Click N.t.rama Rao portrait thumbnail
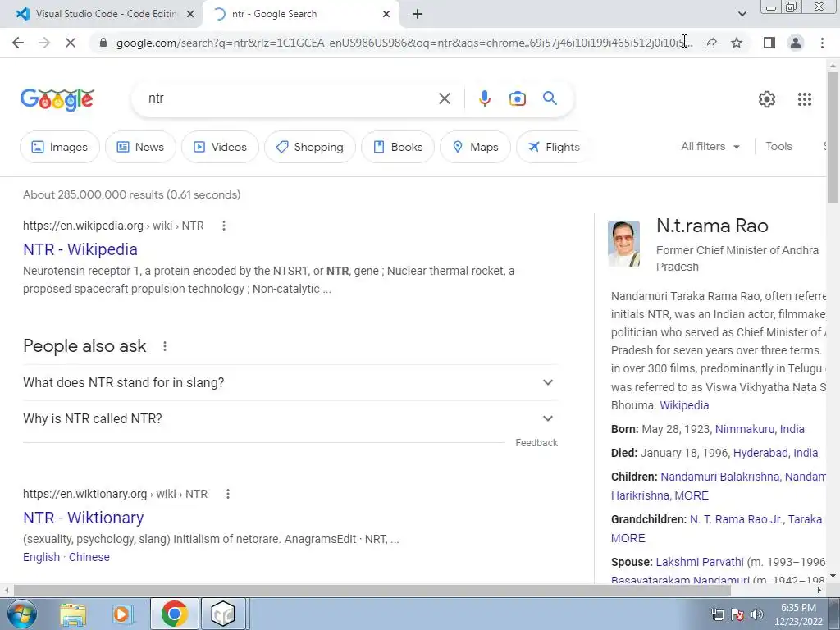The width and height of the screenshot is (840, 630). point(623,244)
